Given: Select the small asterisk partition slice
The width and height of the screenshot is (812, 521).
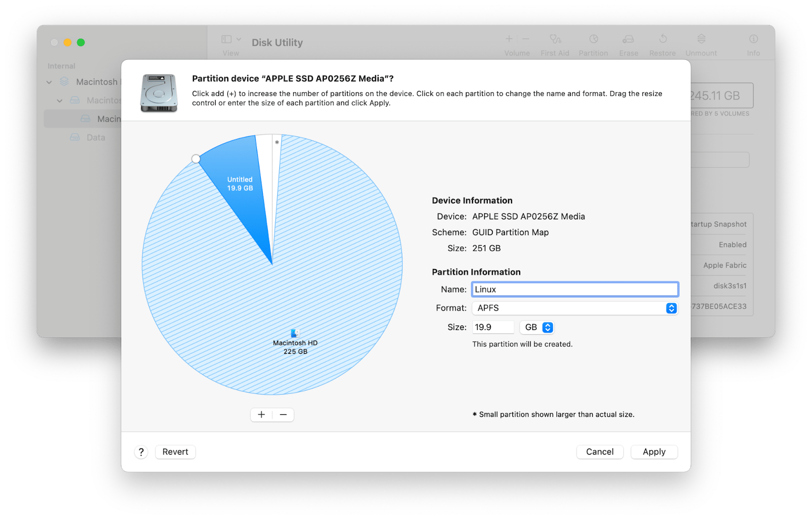Looking at the screenshot, I should 277,143.
